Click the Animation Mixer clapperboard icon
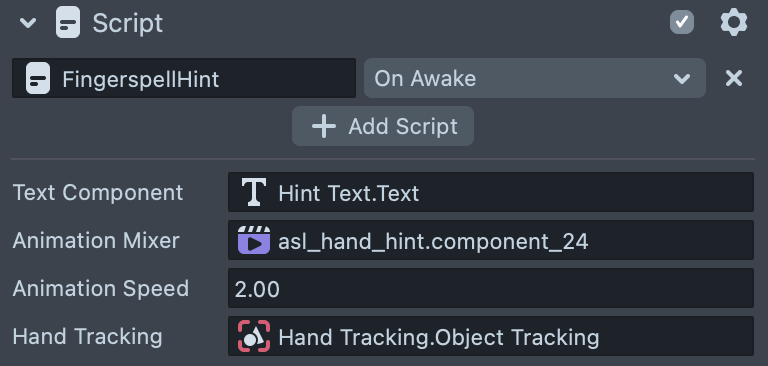The width and height of the screenshot is (768, 366). [x=254, y=240]
